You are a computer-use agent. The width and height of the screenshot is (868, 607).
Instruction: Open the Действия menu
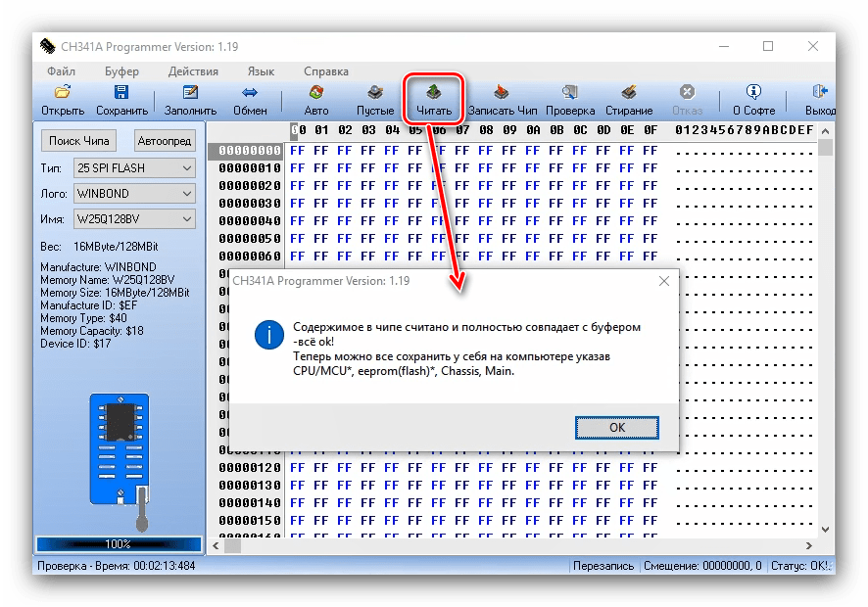tap(193, 71)
